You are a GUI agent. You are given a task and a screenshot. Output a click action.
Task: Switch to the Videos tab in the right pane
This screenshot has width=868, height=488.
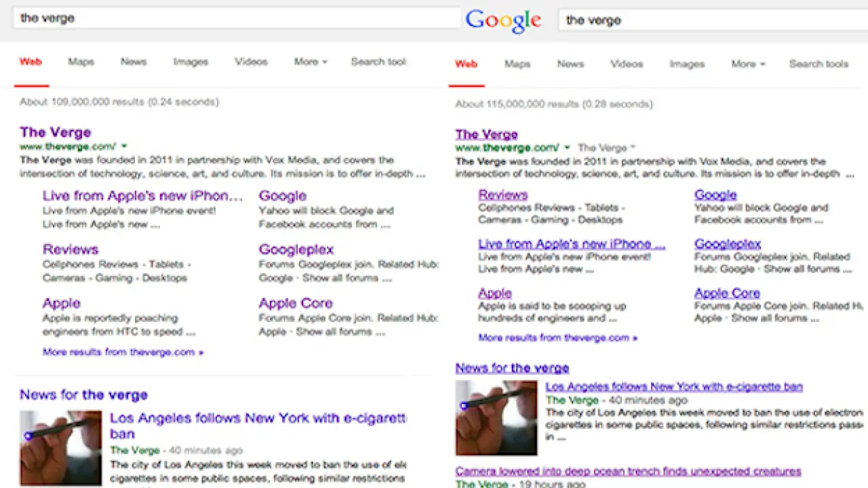point(626,64)
